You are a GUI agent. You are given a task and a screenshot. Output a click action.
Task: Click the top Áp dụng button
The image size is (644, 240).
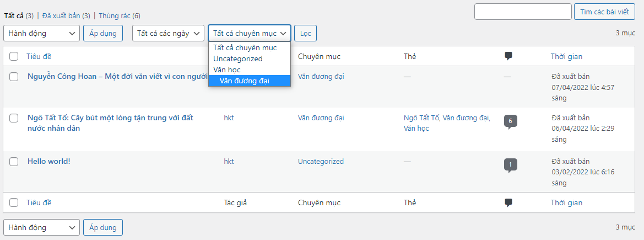(103, 33)
